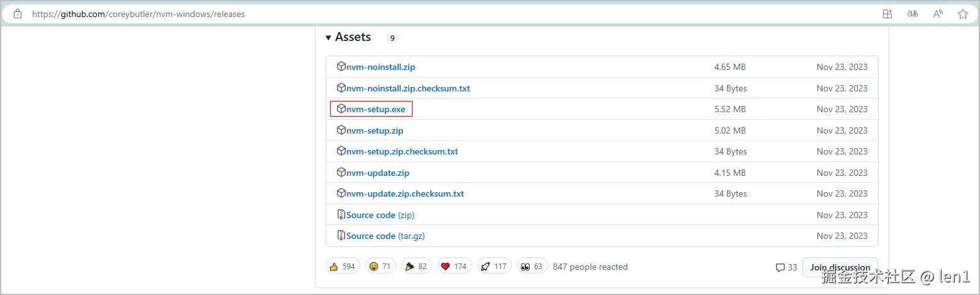Click the lock icon beside the URL
This screenshot has height=295, width=980.
coord(18,14)
